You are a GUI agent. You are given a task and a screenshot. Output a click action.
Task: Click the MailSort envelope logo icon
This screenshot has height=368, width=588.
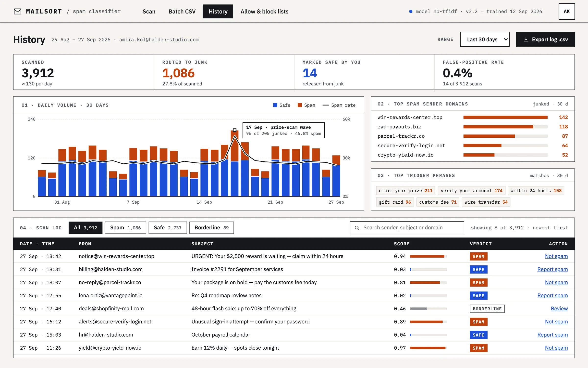(17, 12)
